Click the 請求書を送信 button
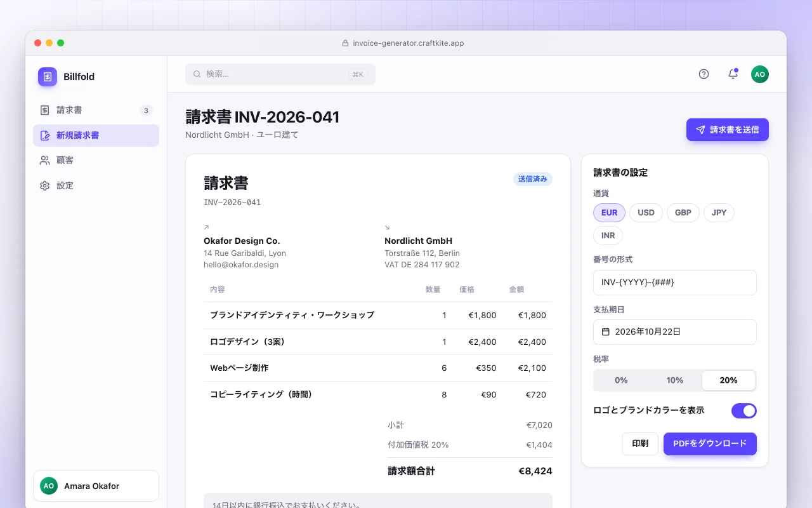The height and width of the screenshot is (508, 812). click(x=728, y=130)
